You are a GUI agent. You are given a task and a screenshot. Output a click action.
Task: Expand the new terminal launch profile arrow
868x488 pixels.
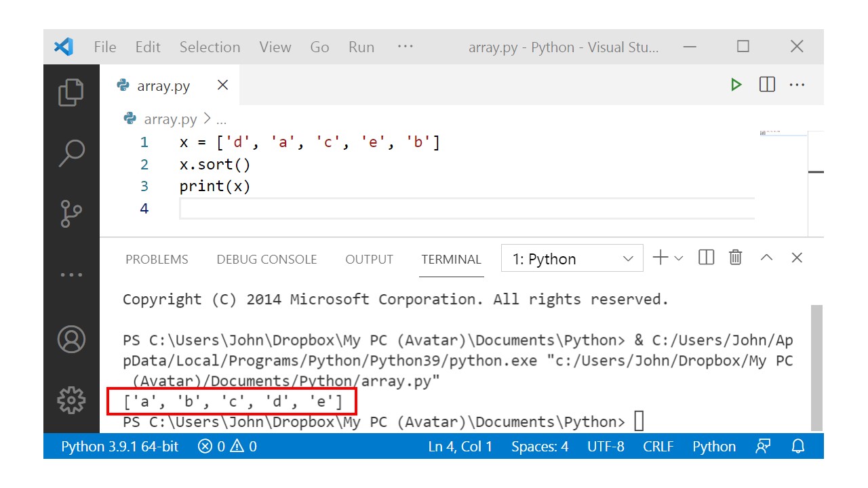(679, 258)
